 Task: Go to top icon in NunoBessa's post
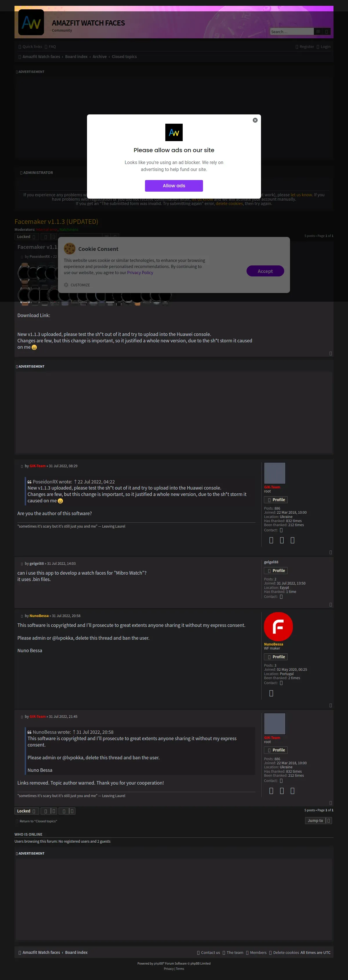click(331, 706)
